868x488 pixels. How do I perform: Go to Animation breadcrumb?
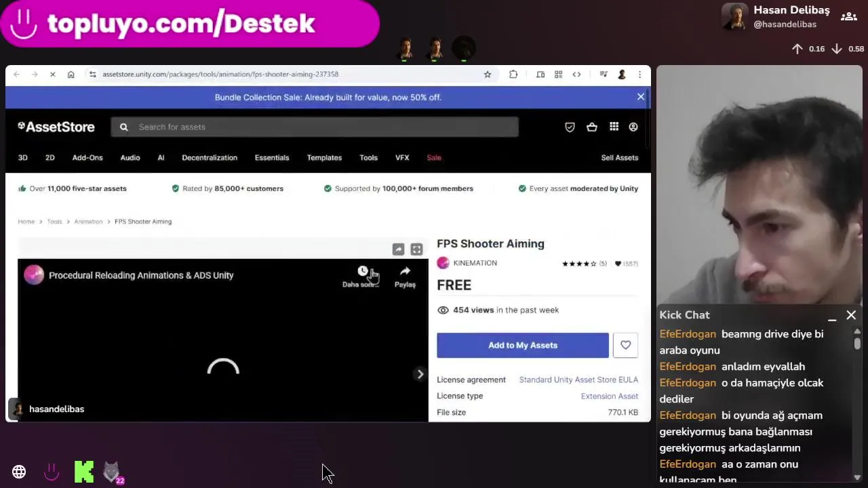point(88,222)
